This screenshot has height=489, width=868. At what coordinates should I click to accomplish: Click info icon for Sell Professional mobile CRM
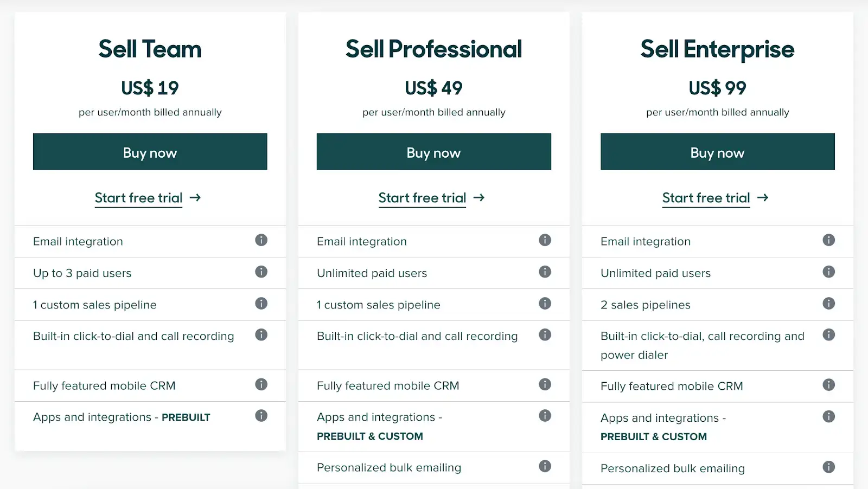(x=545, y=384)
